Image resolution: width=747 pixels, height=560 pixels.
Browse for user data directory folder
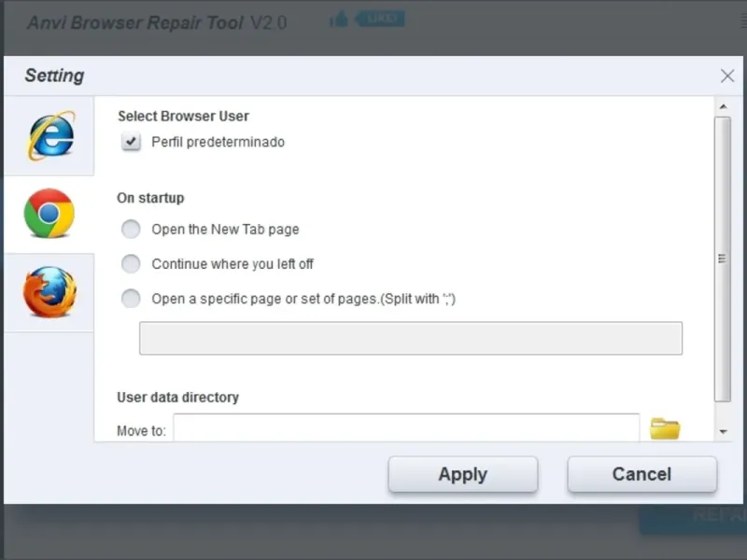[x=665, y=428]
